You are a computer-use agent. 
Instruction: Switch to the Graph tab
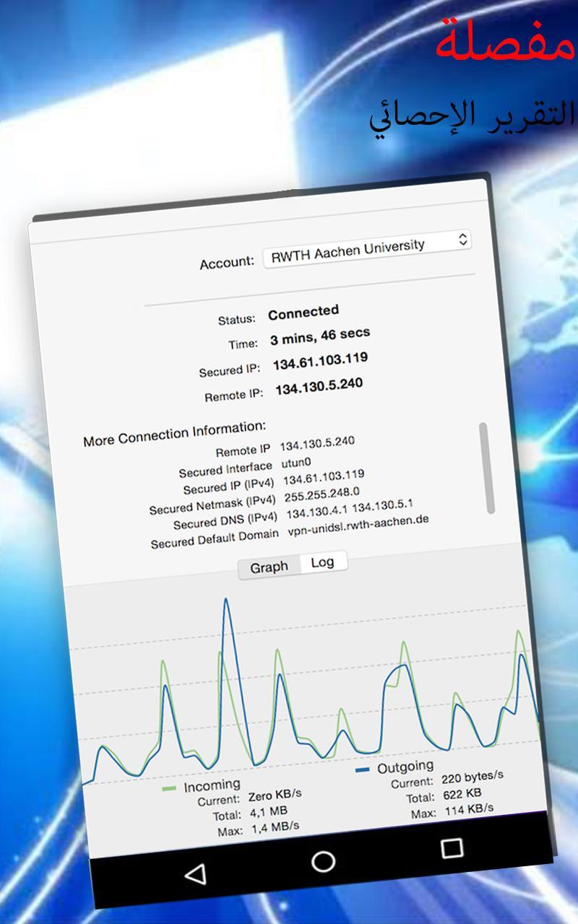269,567
